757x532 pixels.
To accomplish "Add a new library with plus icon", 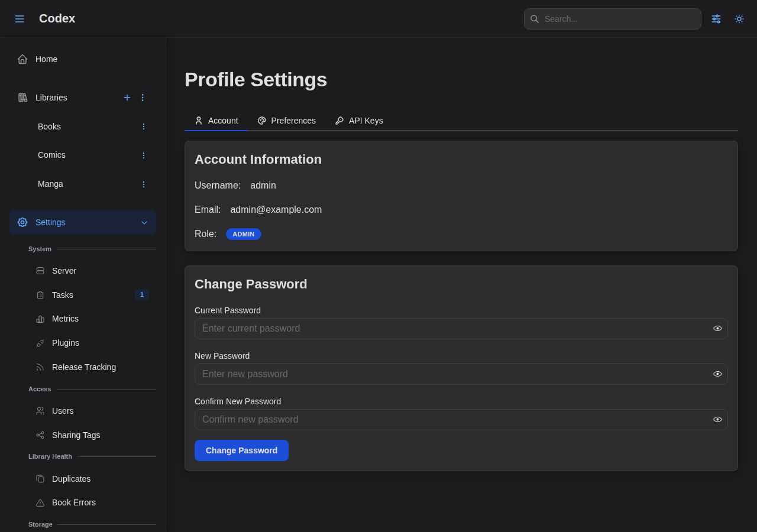I will point(127,98).
